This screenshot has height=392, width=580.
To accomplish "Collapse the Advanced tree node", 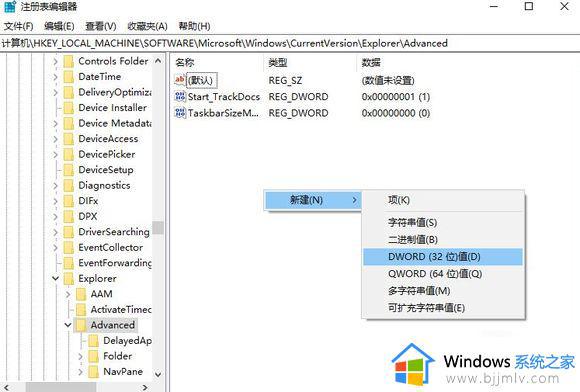I will point(68,325).
